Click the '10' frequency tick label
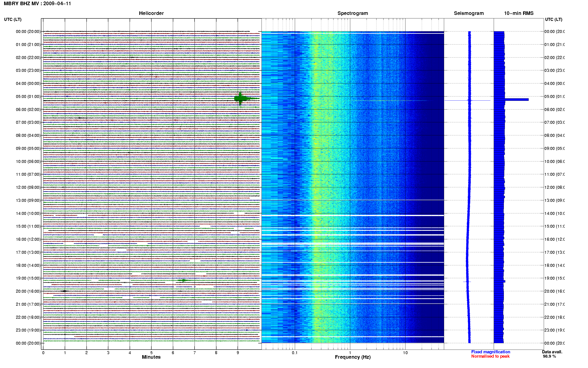Image resolution: width=588 pixels, height=368 pixels. click(405, 353)
